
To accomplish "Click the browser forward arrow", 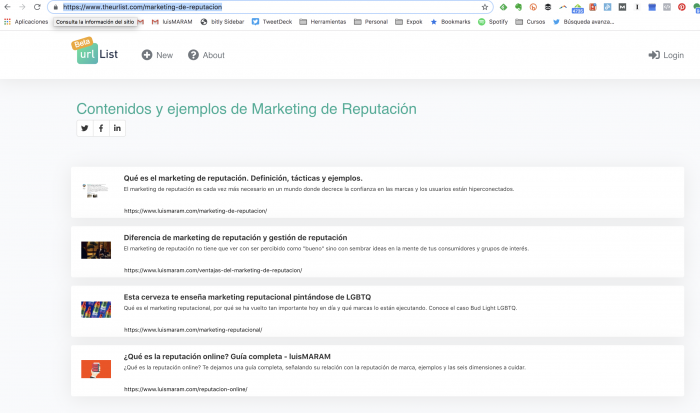I will tap(22, 7).
